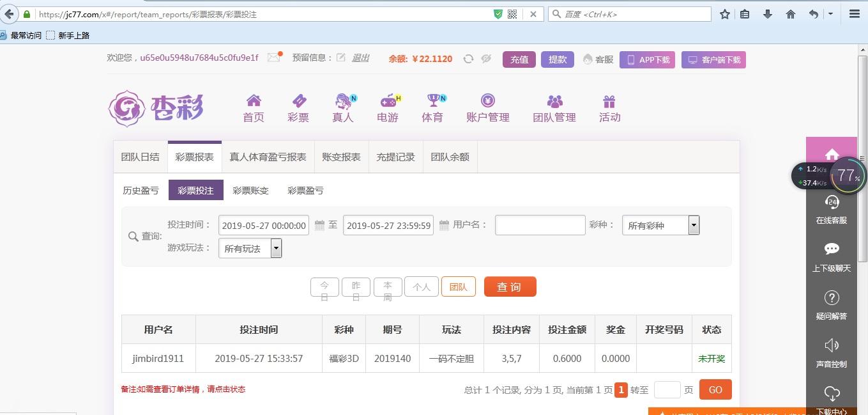Switch to 团队余额 tab
868x415 pixels.
[x=450, y=157]
